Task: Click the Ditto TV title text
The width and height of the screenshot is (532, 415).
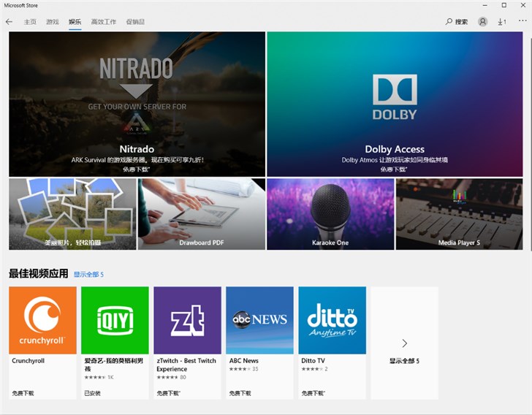Action: coord(313,361)
